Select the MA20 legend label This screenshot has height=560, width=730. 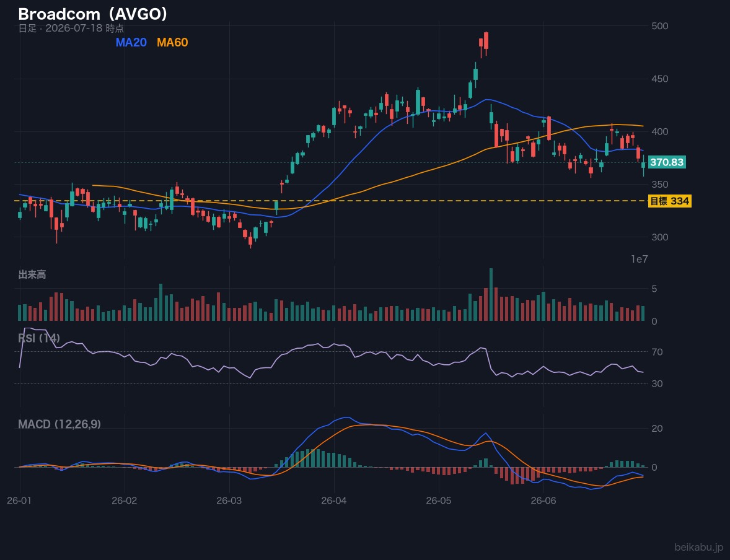(x=131, y=42)
